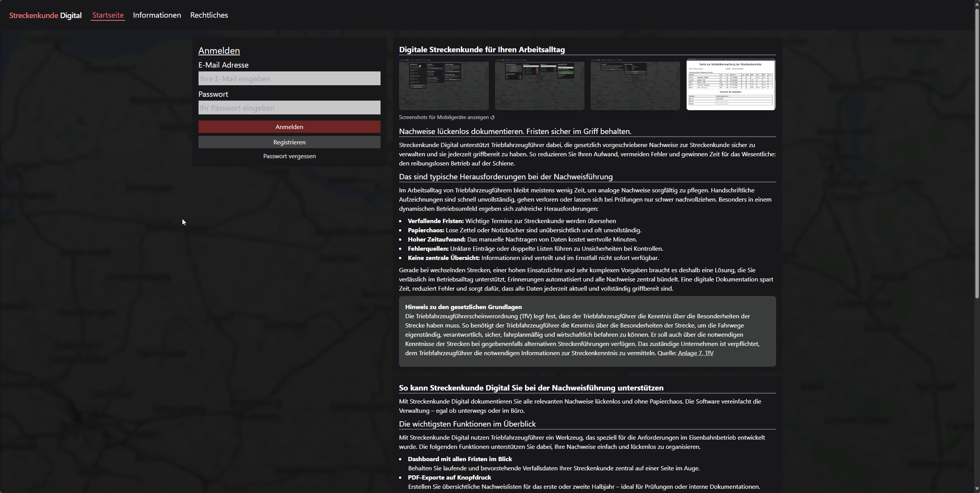
Task: Click the underlined Anmelden heading
Action: [219, 51]
